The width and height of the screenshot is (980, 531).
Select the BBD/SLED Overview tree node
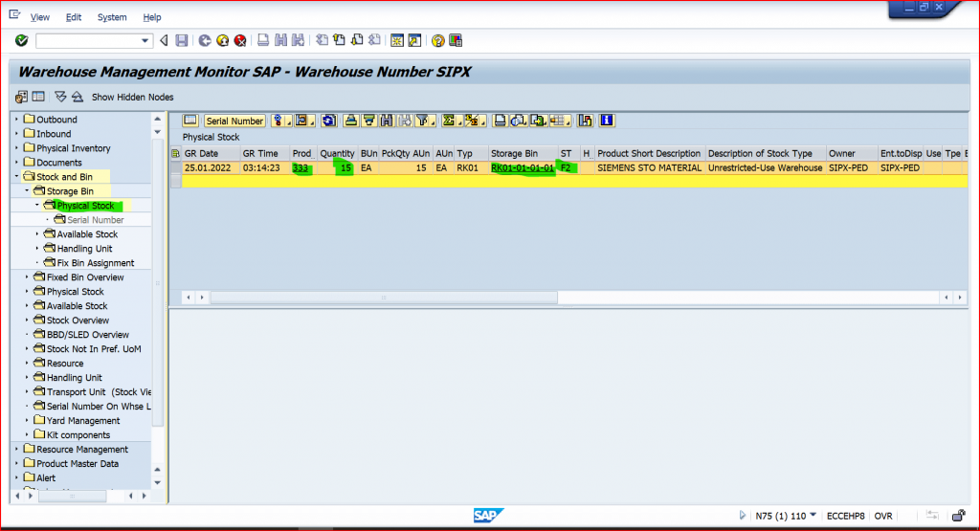click(87, 335)
